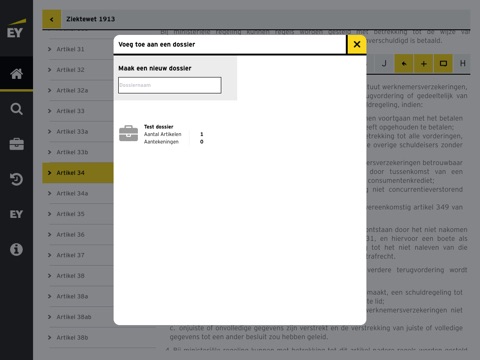Click the H toolbar button
The width and height of the screenshot is (480, 360).
coord(462,63)
